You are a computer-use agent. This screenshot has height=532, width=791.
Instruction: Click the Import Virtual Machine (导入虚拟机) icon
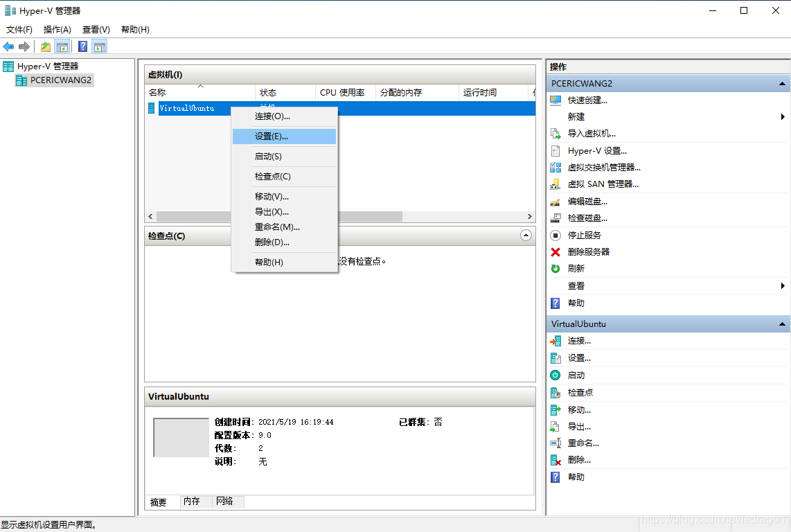point(556,134)
